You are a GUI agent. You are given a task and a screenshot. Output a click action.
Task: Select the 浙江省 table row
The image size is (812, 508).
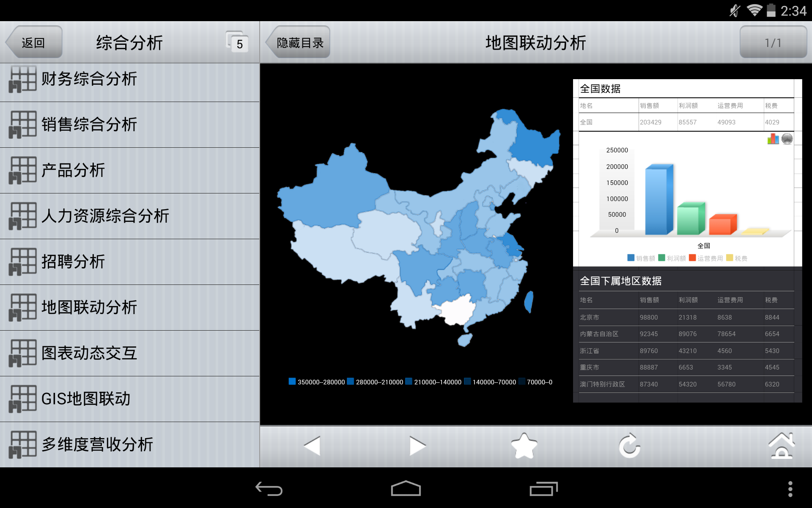[686, 351]
